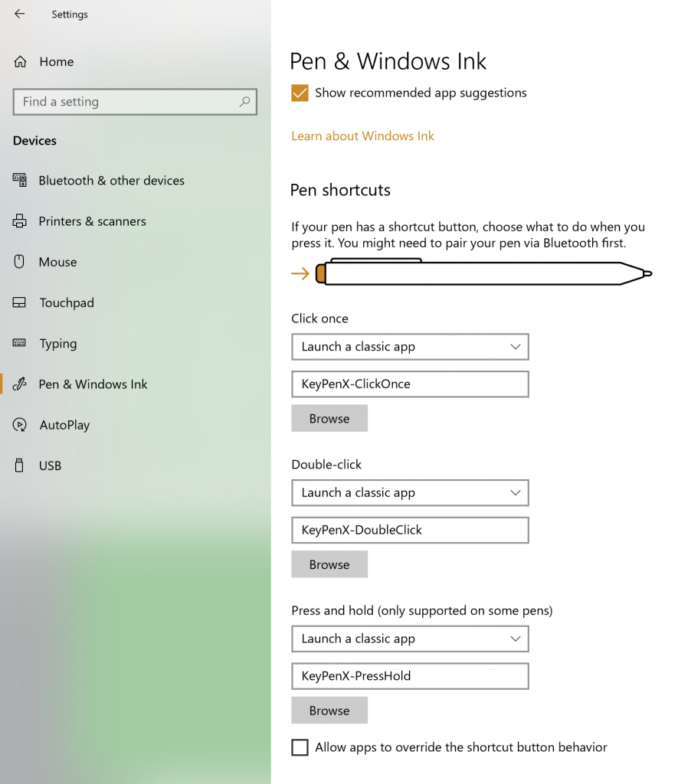Click the Bluetooth & other devices icon

tap(19, 180)
